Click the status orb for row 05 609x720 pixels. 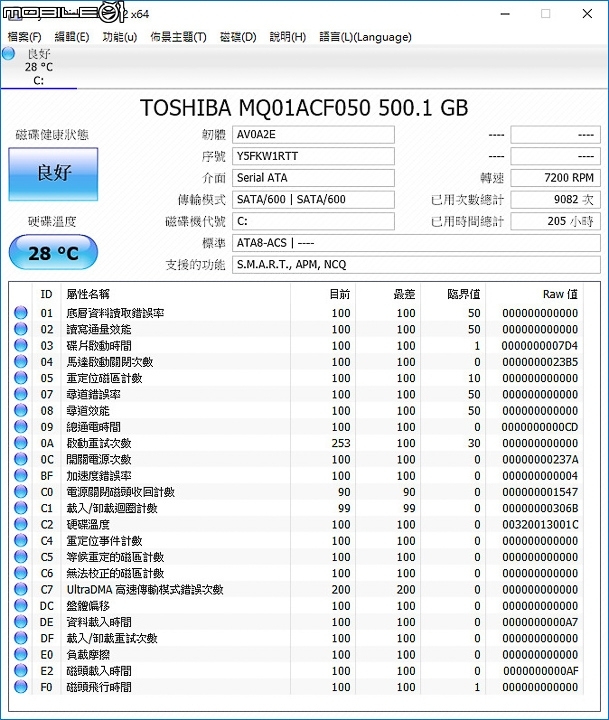[21, 378]
